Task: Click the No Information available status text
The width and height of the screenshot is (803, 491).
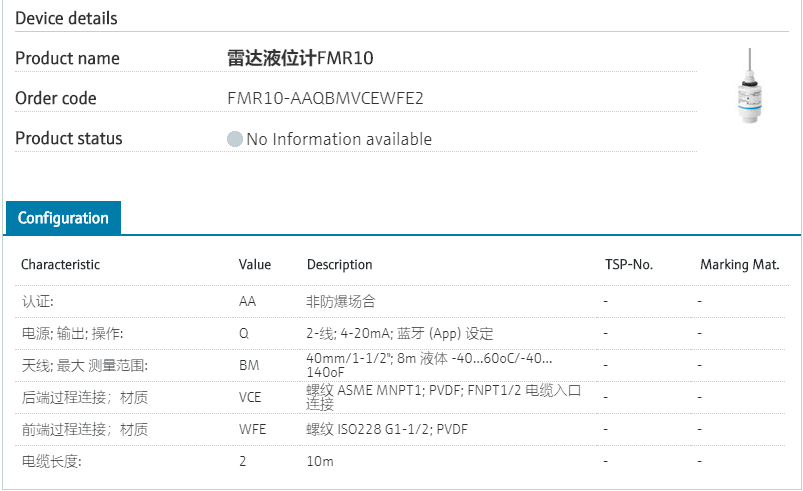Action: [339, 139]
